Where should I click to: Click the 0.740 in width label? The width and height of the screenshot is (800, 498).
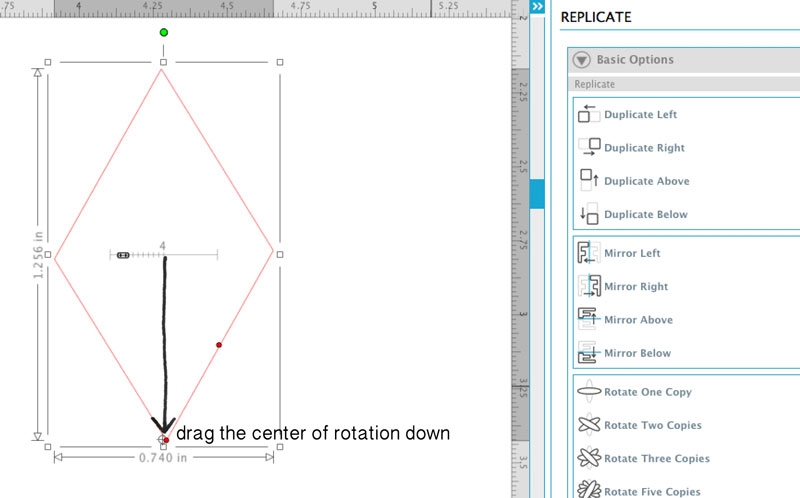(x=163, y=458)
